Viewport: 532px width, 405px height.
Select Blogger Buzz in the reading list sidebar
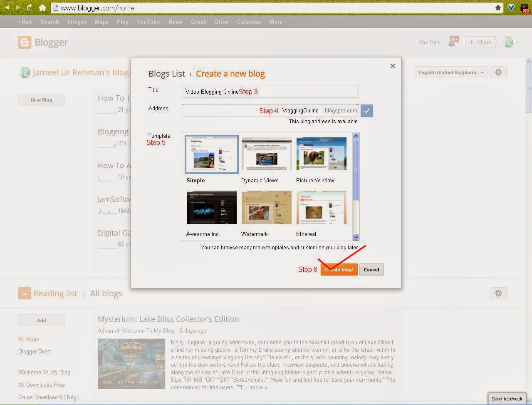tap(35, 352)
